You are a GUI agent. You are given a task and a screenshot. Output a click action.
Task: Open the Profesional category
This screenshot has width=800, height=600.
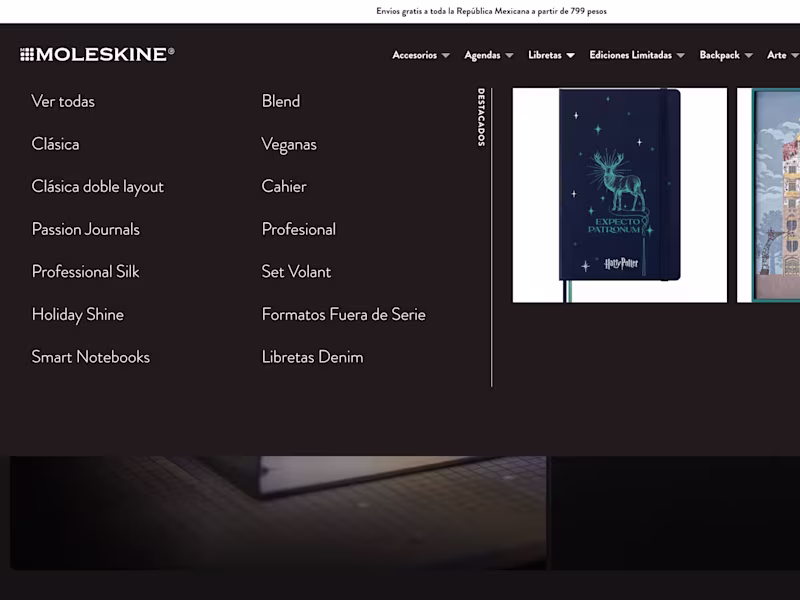click(x=298, y=229)
